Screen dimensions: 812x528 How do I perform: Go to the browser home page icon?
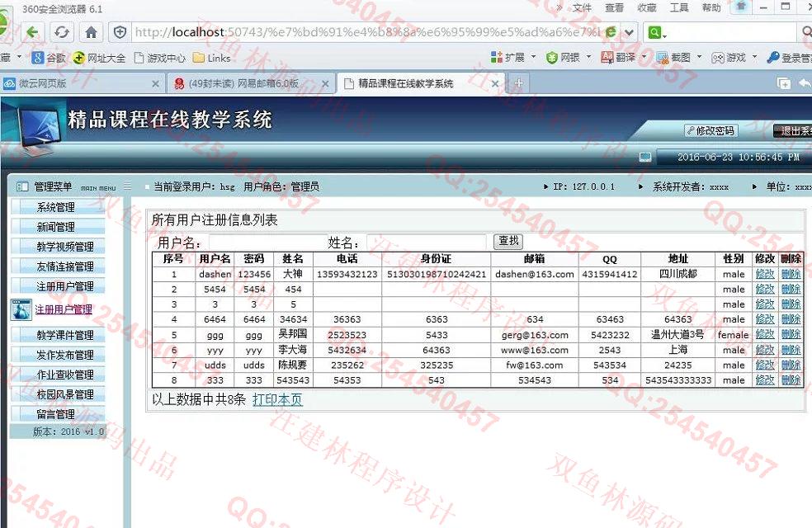pyautogui.click(x=91, y=32)
